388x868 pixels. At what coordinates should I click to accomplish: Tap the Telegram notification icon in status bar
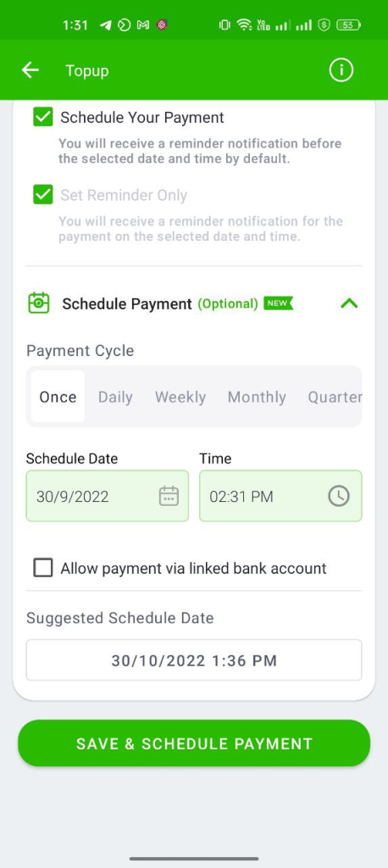(105, 25)
